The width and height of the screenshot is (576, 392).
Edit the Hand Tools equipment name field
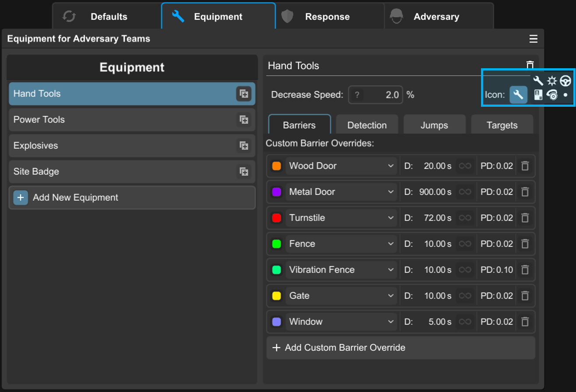tap(393, 66)
